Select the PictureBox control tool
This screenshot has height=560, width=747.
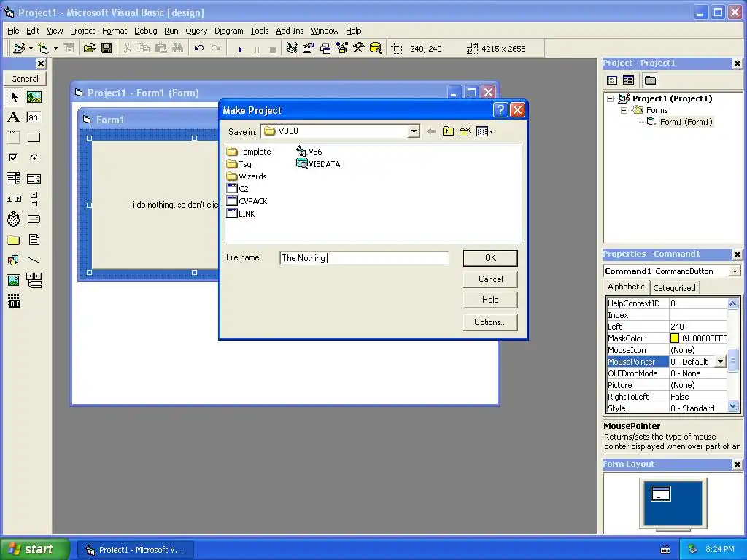34,97
